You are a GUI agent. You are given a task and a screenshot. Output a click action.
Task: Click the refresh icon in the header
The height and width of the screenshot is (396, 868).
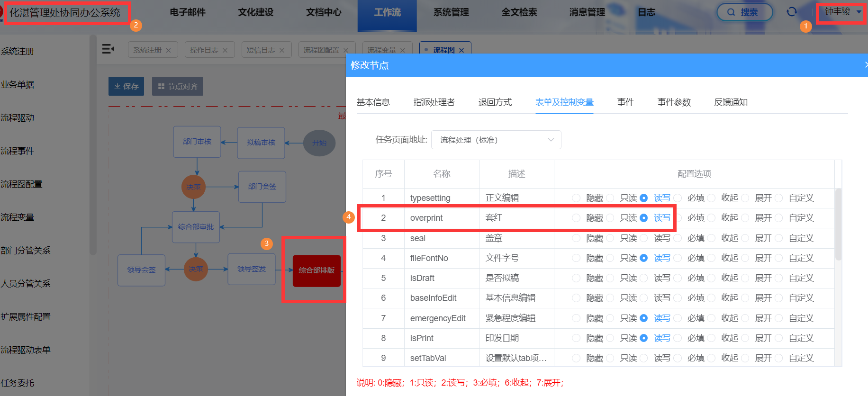(x=791, y=12)
